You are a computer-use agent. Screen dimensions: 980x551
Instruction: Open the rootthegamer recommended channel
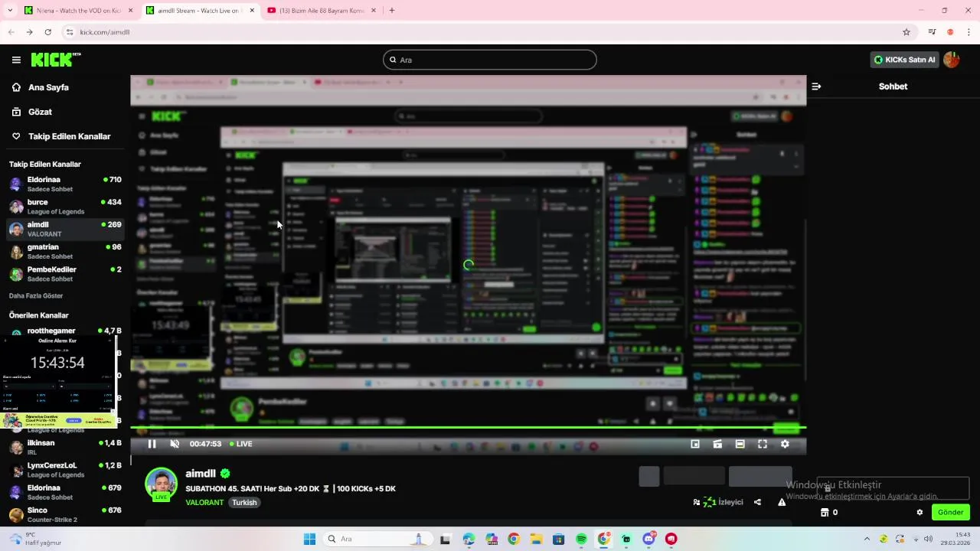[65, 333]
